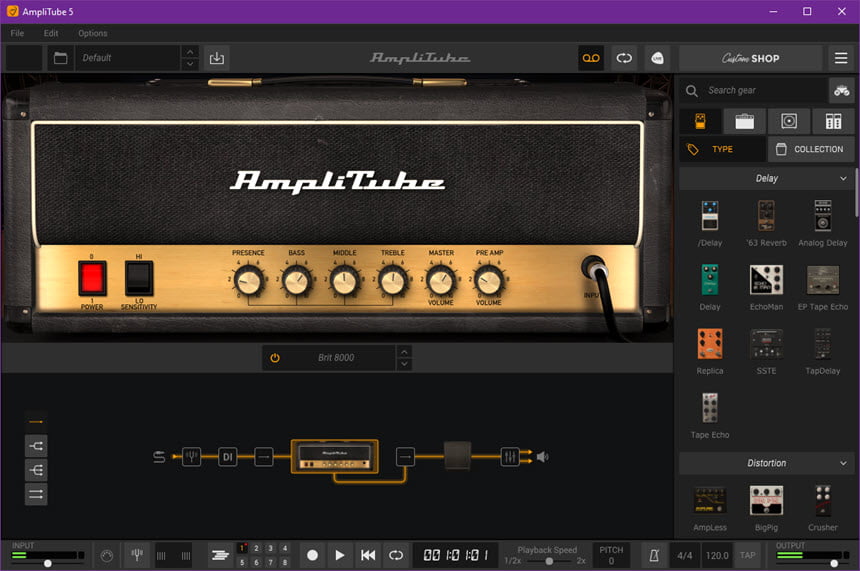Select the /Delay pedal thumbnail

(710, 216)
